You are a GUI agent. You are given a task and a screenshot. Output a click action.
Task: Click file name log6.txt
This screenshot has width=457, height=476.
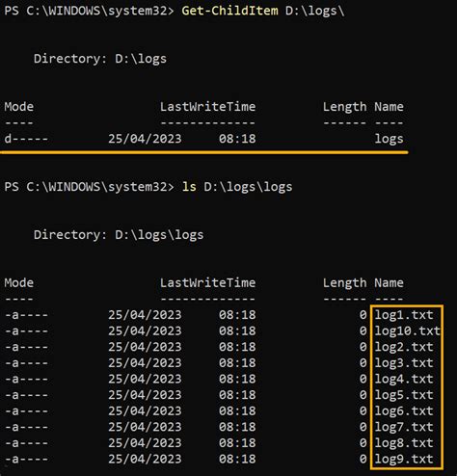coord(404,411)
